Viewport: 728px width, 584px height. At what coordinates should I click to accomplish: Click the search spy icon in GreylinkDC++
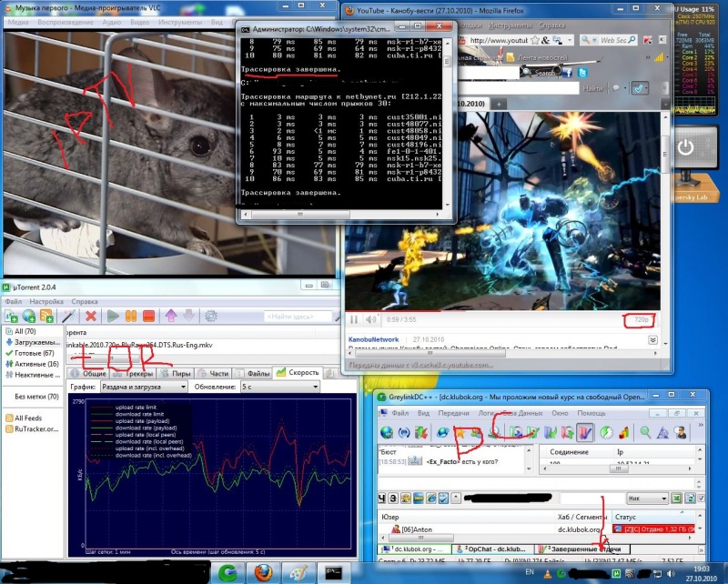[x=681, y=433]
